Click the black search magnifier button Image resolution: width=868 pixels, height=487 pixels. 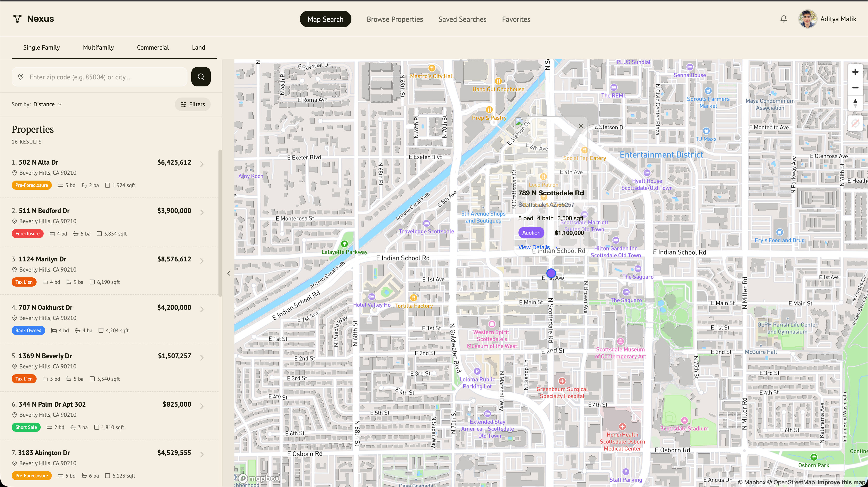pos(201,77)
